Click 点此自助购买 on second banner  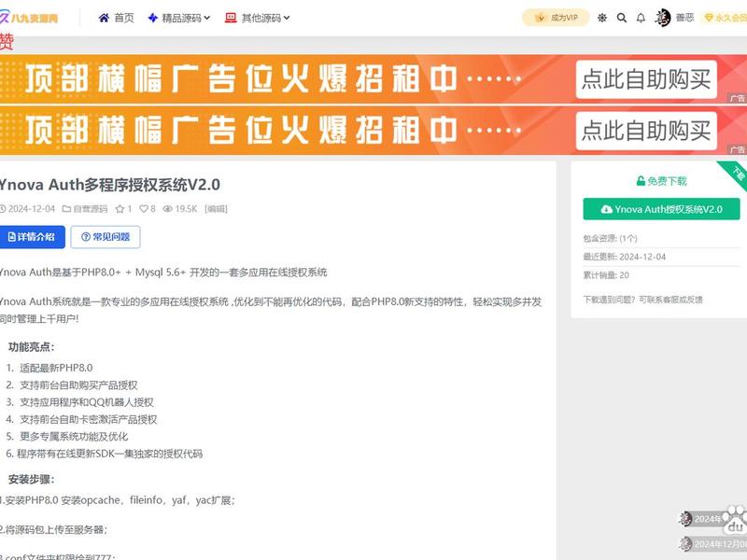coord(646,131)
